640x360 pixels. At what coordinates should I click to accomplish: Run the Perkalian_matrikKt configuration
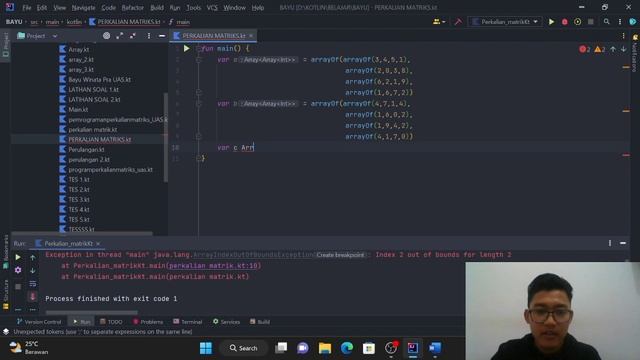tap(551, 22)
